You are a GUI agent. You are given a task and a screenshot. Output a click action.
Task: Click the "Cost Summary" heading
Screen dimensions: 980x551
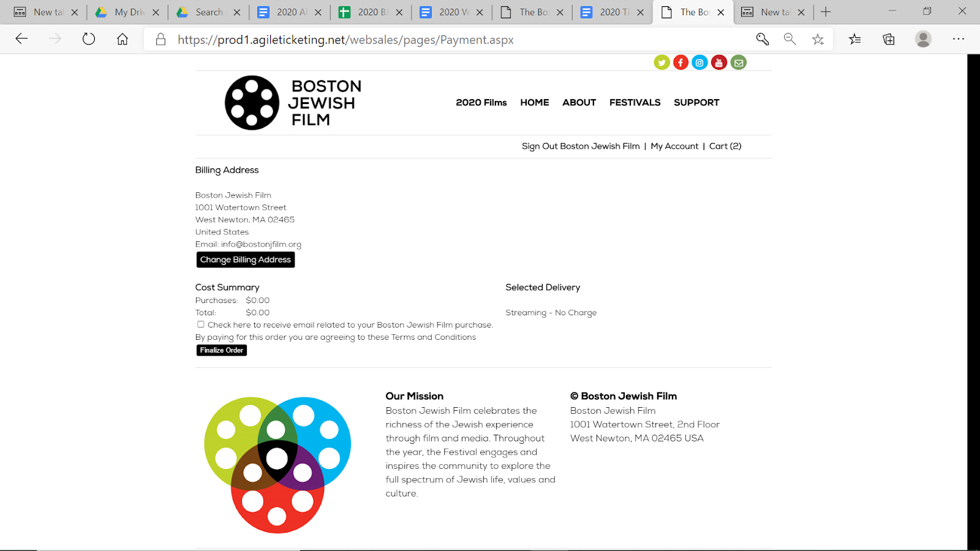pos(227,287)
